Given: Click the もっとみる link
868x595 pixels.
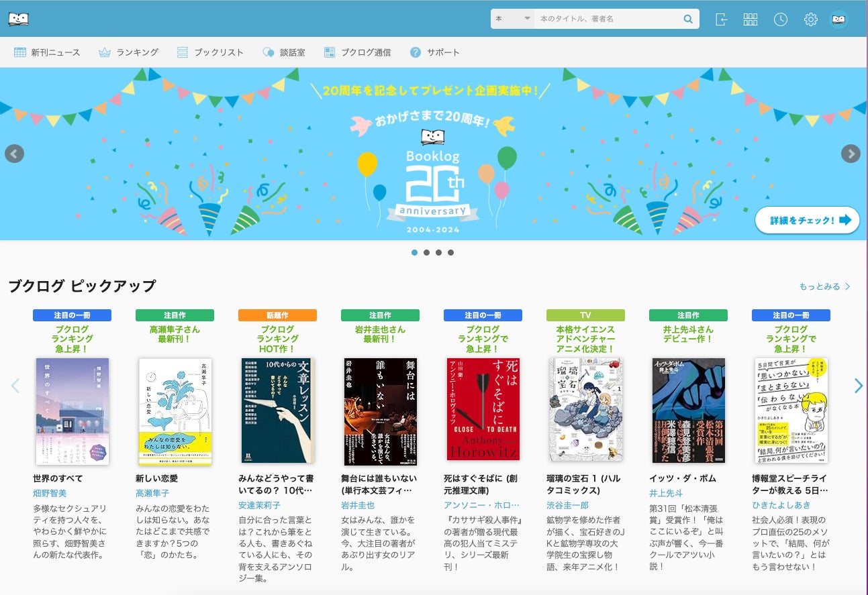Looking at the screenshot, I should (824, 286).
